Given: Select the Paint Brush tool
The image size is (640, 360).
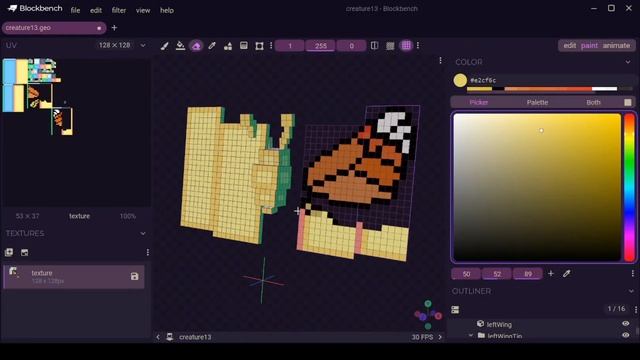Looking at the screenshot, I should pos(164,46).
